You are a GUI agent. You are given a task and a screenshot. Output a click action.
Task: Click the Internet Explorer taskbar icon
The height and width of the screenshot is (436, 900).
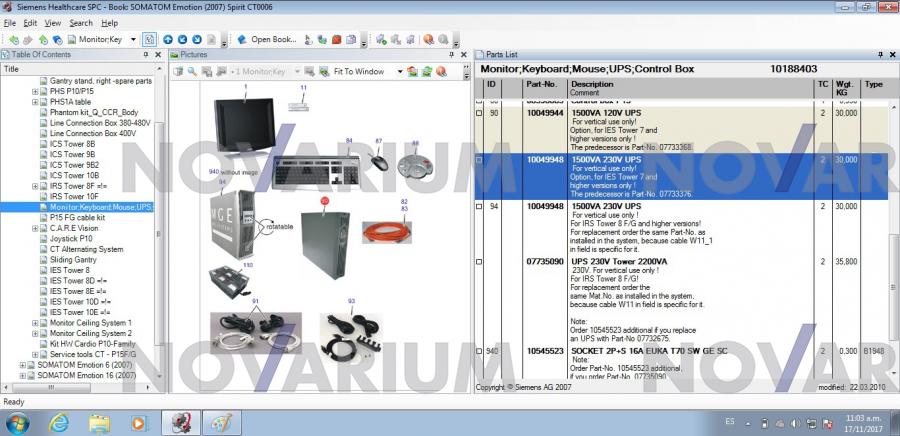coord(59,422)
